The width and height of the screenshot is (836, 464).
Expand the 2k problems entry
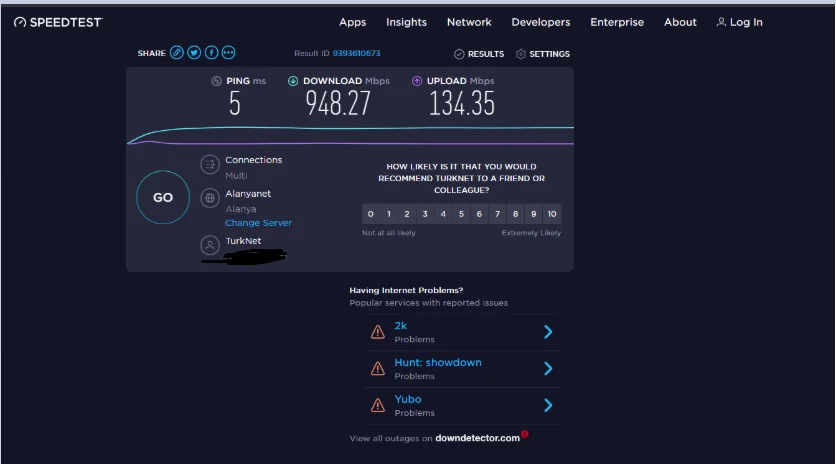[548, 332]
